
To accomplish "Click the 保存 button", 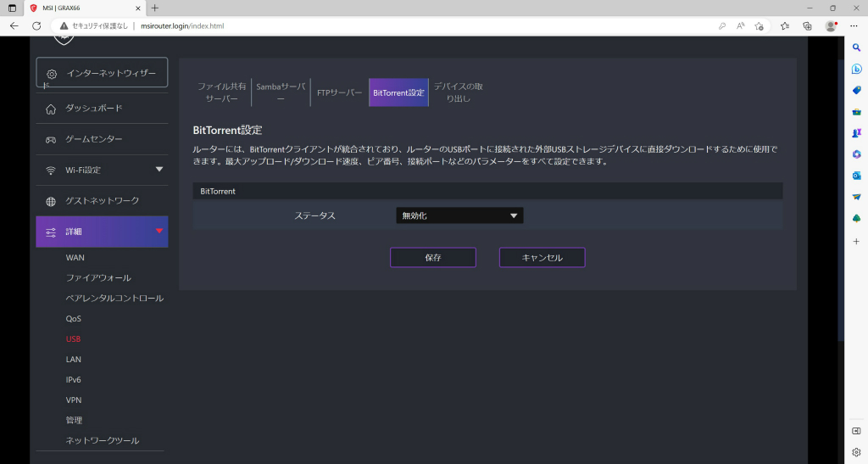I will click(x=433, y=258).
